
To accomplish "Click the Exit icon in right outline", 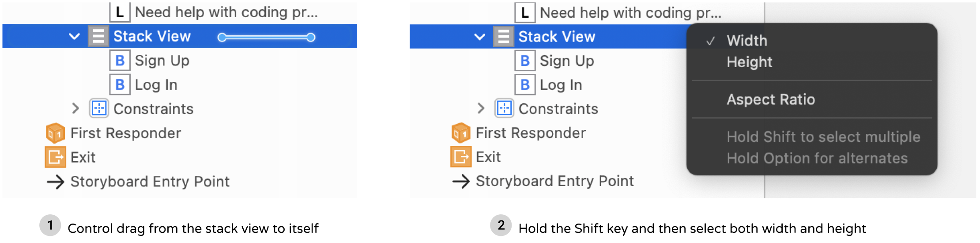I will [x=460, y=157].
